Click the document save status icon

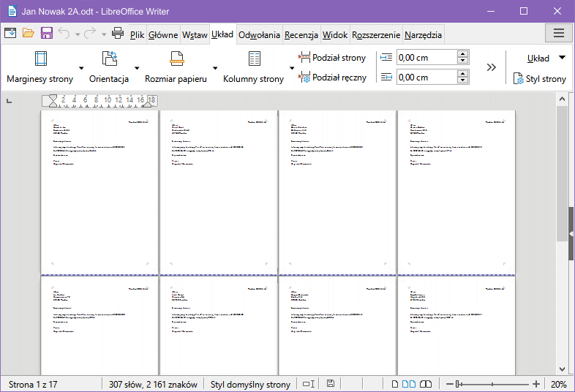tap(331, 384)
